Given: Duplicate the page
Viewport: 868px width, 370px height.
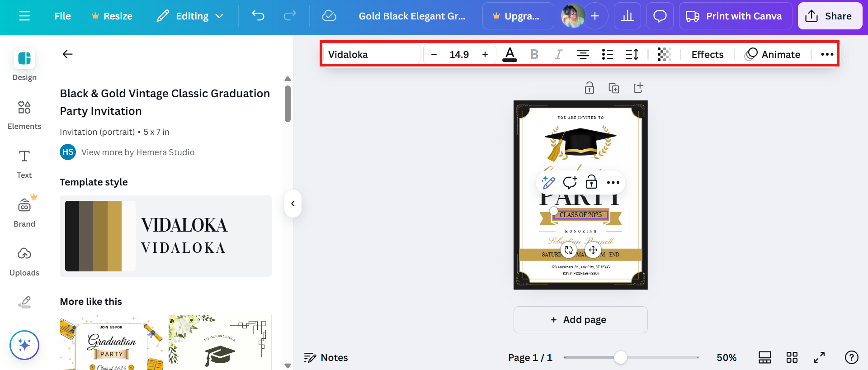Looking at the screenshot, I should [614, 88].
